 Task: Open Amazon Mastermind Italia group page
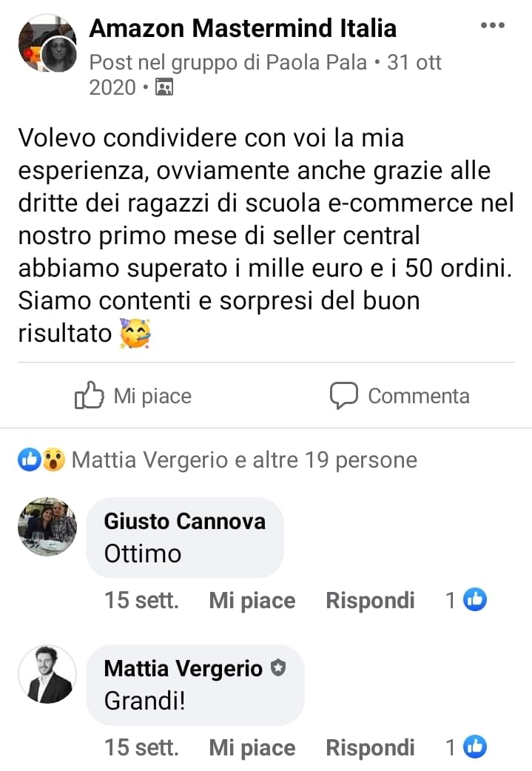point(243,28)
